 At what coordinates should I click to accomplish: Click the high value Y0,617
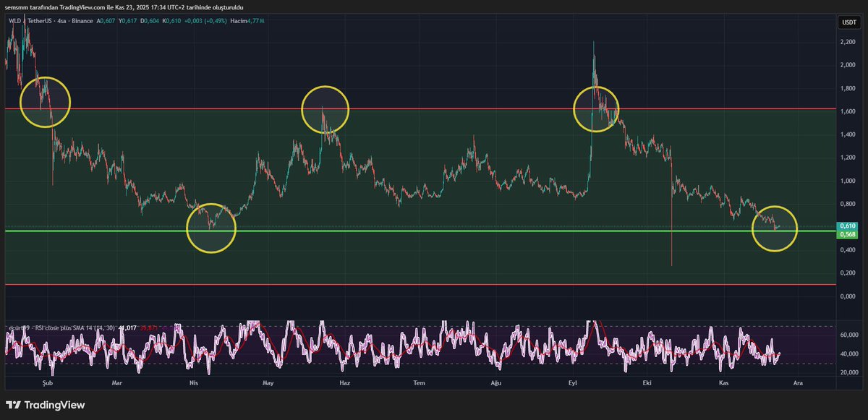click(x=127, y=21)
